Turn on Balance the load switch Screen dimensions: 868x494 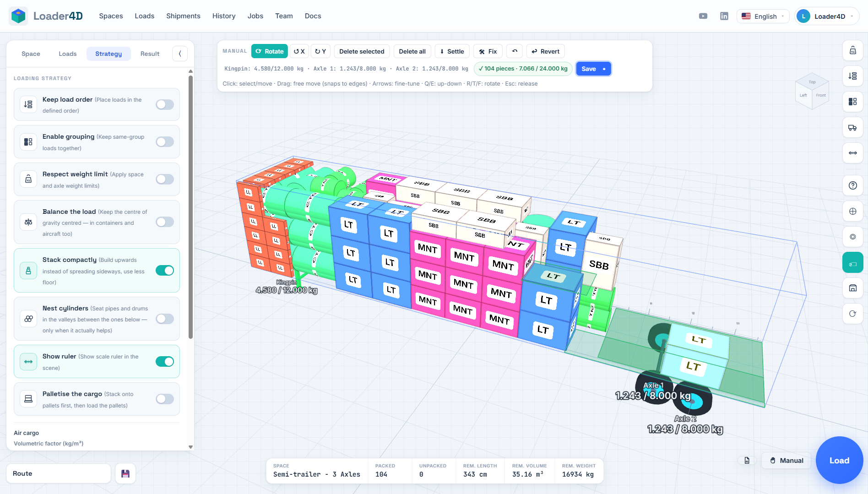[x=165, y=222]
